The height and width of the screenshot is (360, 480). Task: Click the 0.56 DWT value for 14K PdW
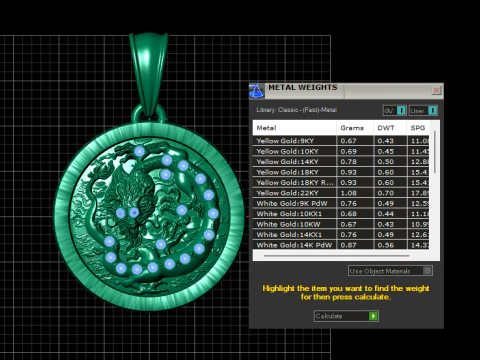(386, 245)
